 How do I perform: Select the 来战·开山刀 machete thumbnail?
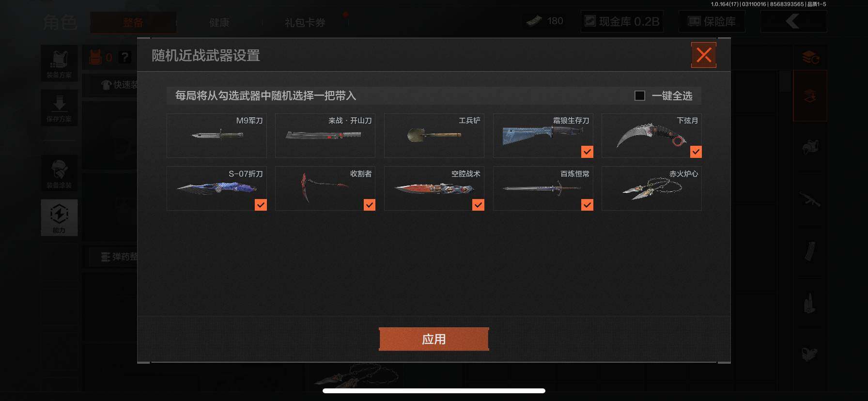[325, 136]
